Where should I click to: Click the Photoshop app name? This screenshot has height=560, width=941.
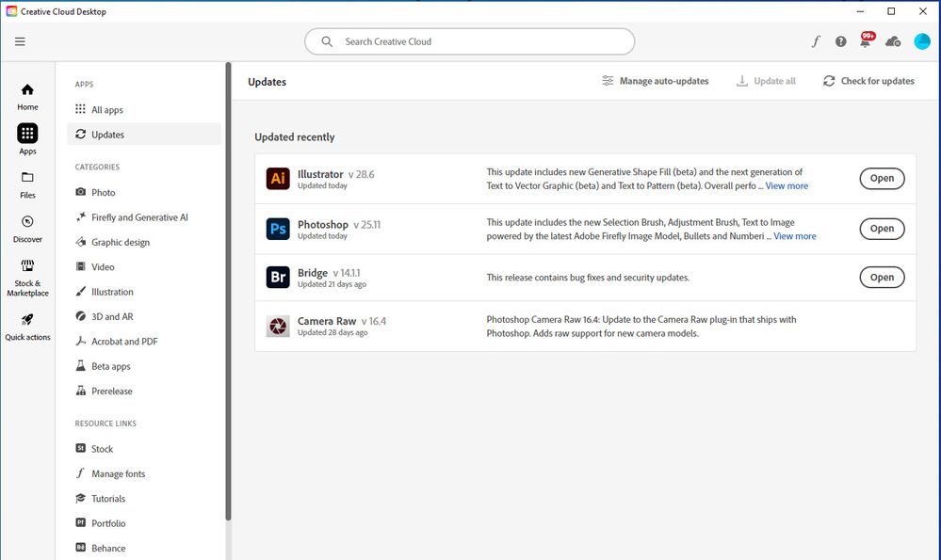(323, 224)
